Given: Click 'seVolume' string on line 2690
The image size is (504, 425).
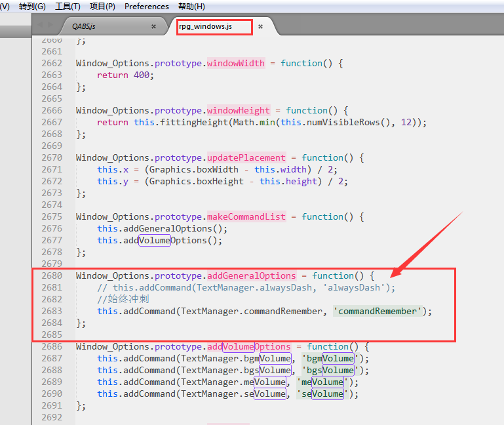Looking at the screenshot, I should (322, 394).
